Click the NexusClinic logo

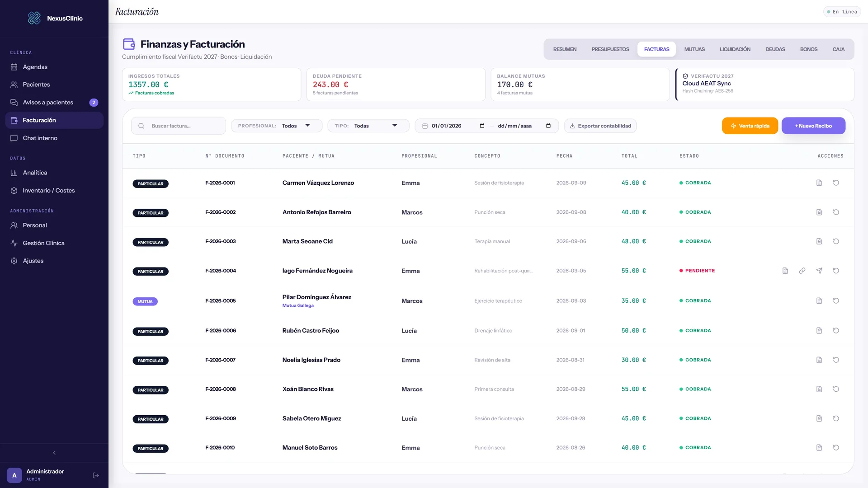coord(55,18)
